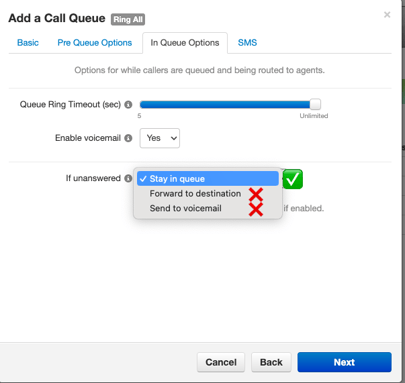Open the Pre Queue Options tab
Viewport: 405px width, 383px height.
(x=95, y=43)
